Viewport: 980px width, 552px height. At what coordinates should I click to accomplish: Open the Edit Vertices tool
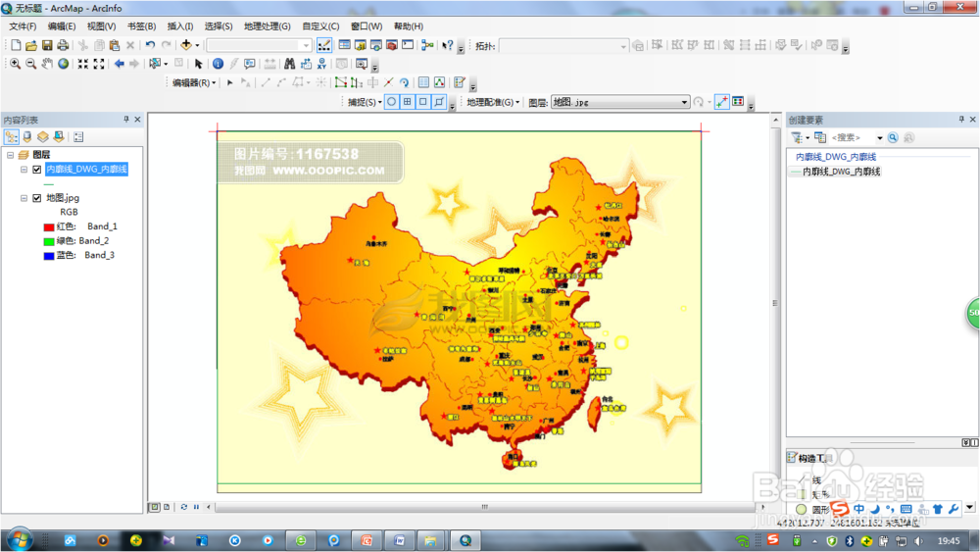tap(341, 82)
